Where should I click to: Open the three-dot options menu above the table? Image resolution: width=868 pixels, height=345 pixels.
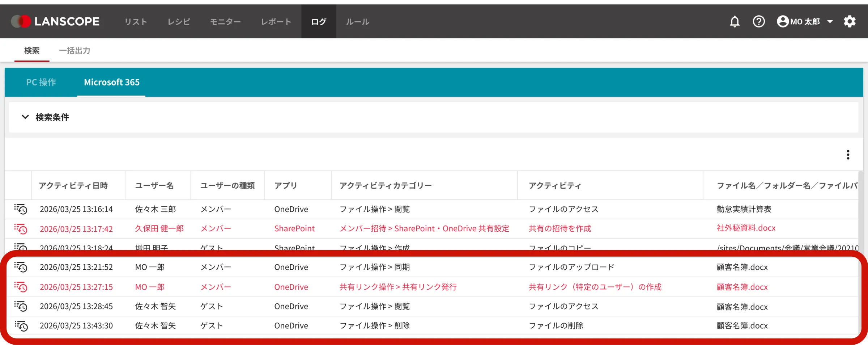click(x=848, y=155)
